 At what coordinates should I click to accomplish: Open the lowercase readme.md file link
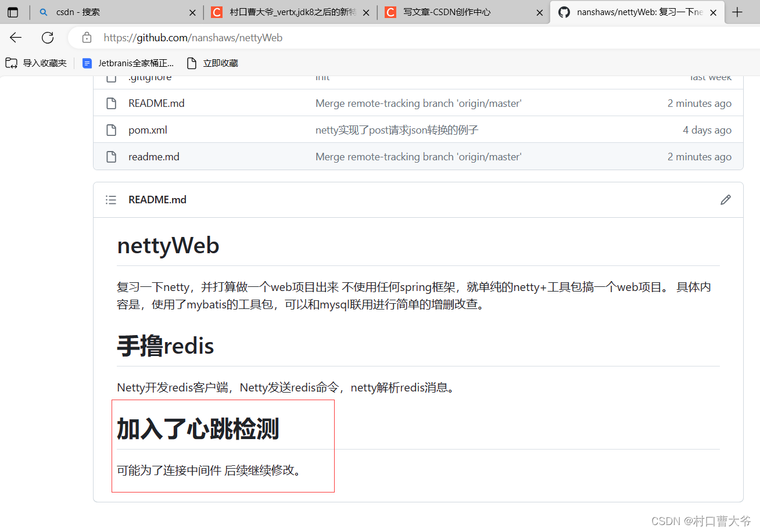tap(154, 157)
